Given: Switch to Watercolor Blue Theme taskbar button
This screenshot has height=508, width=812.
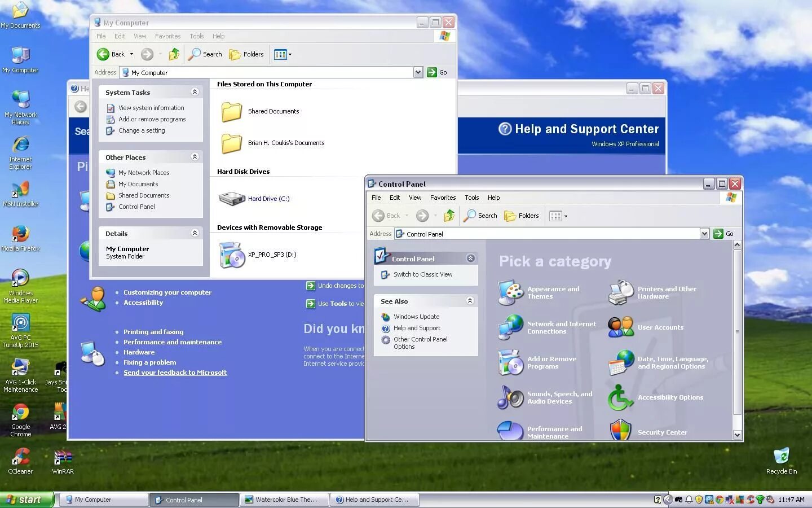Looking at the screenshot, I should pos(284,500).
